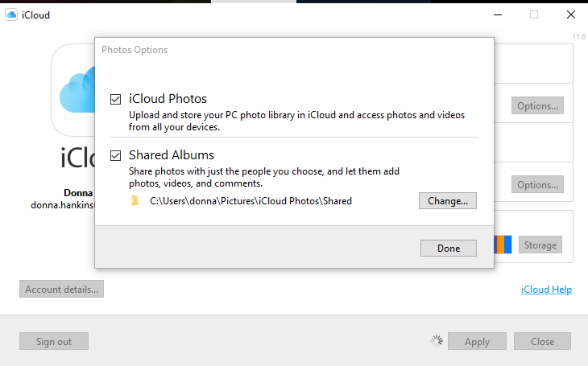Click the blue segment of storage bar

(508, 245)
